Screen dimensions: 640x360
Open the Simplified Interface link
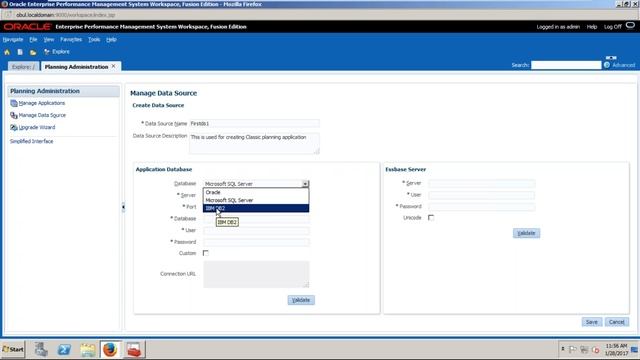[31, 141]
